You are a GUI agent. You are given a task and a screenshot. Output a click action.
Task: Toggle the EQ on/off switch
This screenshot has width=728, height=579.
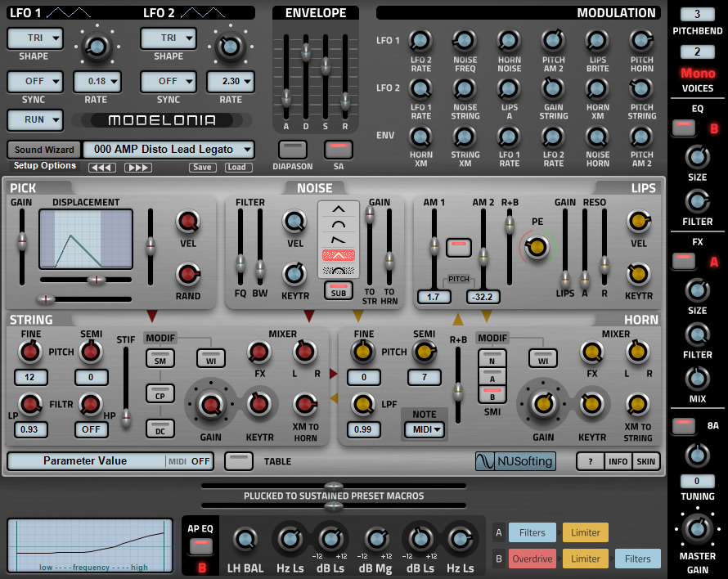(x=684, y=128)
